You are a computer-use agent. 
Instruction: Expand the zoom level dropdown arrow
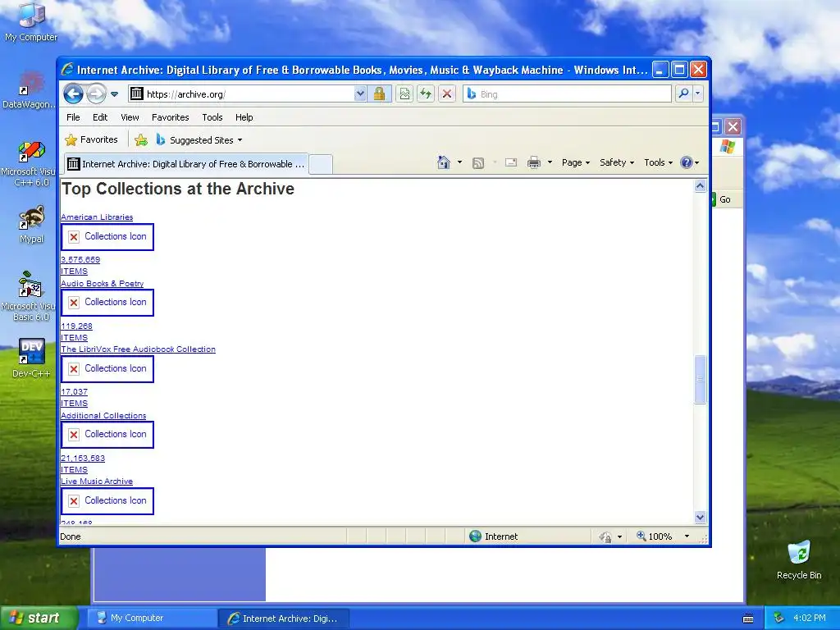point(687,536)
